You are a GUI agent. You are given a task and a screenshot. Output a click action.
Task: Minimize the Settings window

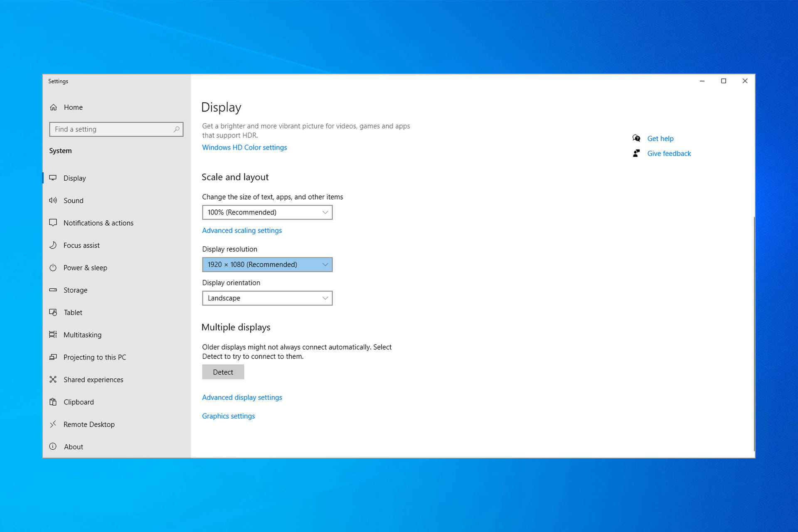click(x=702, y=81)
